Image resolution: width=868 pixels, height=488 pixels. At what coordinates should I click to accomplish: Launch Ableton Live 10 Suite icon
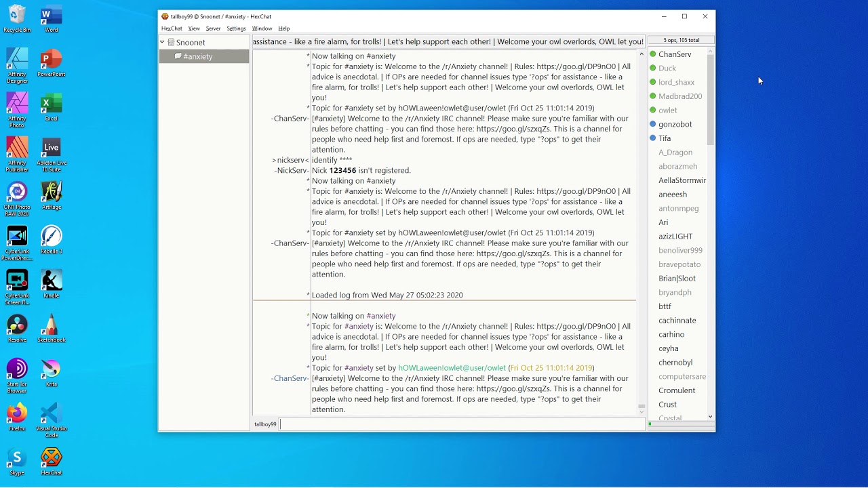pyautogui.click(x=51, y=155)
